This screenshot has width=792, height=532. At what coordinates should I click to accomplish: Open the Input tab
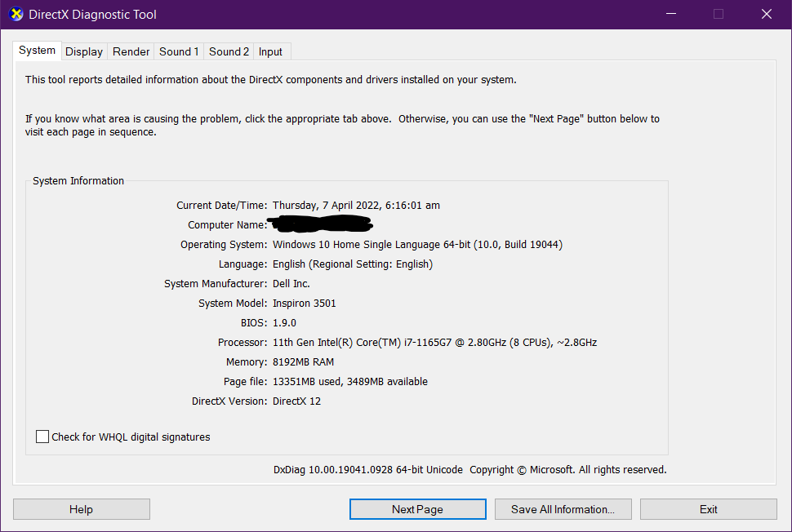270,51
